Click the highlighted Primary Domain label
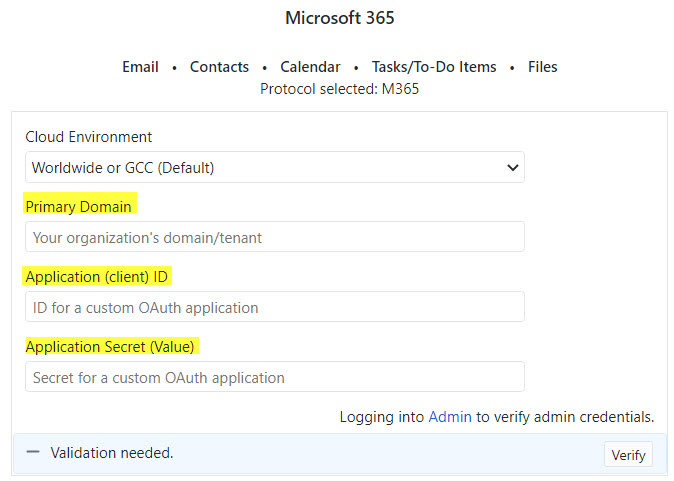This screenshot has width=674, height=481. tap(78, 206)
